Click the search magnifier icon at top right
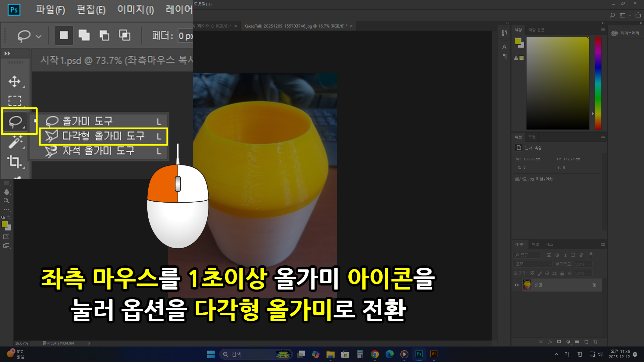 pos(612,15)
